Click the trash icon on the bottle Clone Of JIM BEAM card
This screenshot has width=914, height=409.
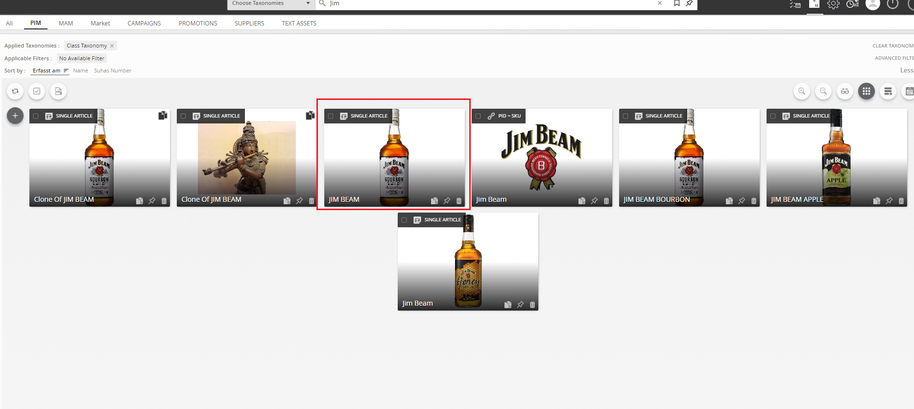164,200
